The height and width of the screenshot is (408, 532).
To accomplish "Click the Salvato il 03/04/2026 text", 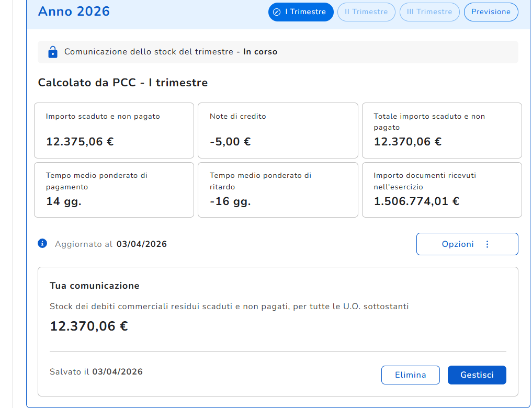I will tap(96, 372).
